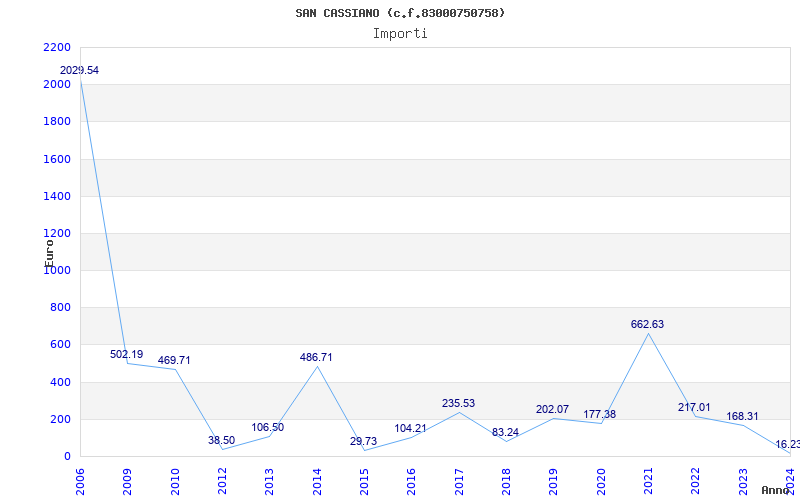Select the 469.71 value label

click(174, 360)
